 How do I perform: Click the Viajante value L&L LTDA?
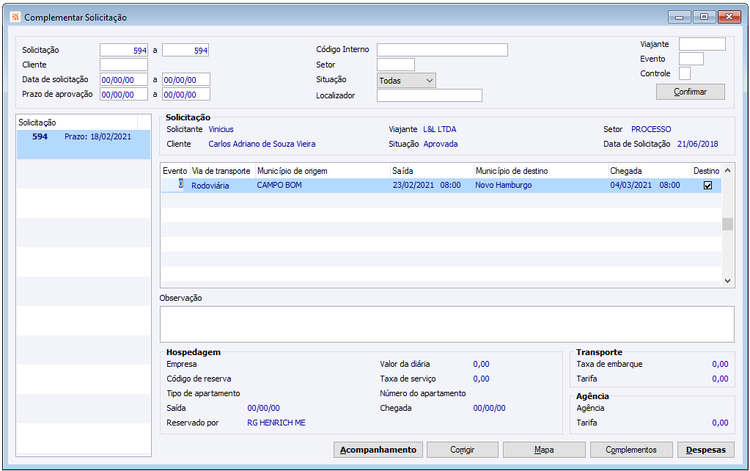point(440,129)
